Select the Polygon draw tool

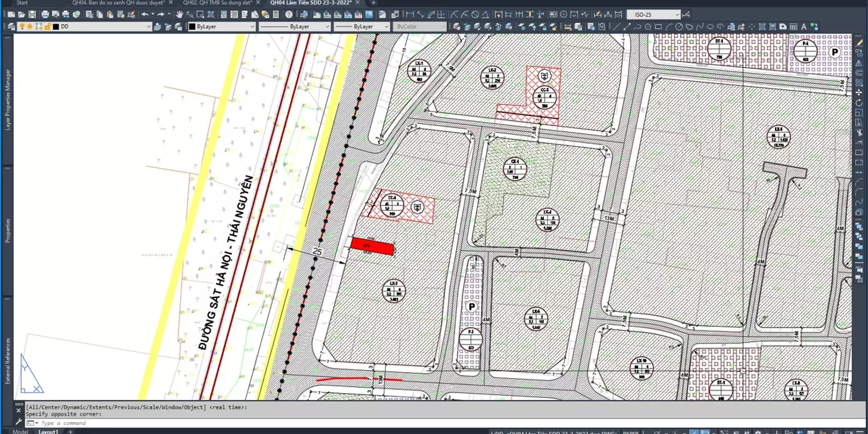click(648, 27)
